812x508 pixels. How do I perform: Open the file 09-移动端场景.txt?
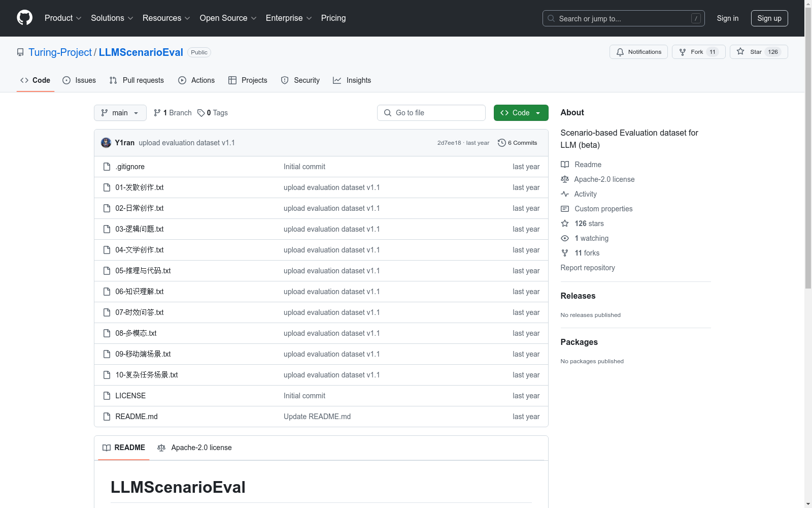pos(143,354)
